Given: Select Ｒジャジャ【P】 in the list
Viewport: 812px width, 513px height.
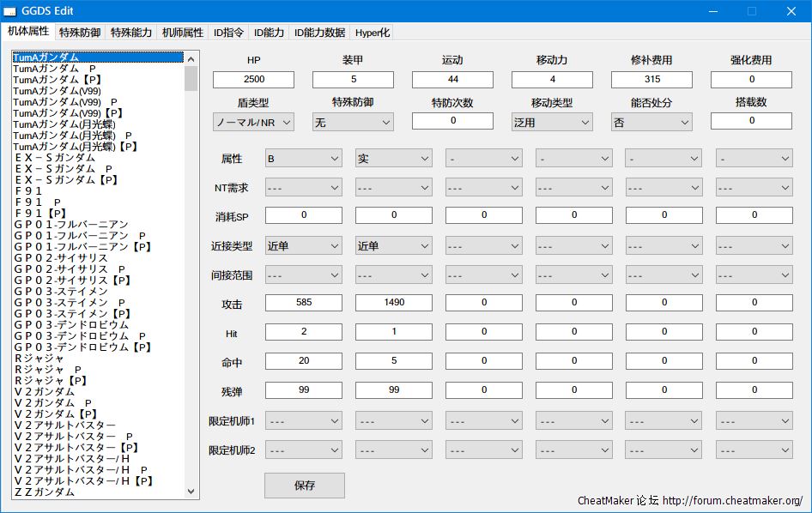Looking at the screenshot, I should point(51,380).
